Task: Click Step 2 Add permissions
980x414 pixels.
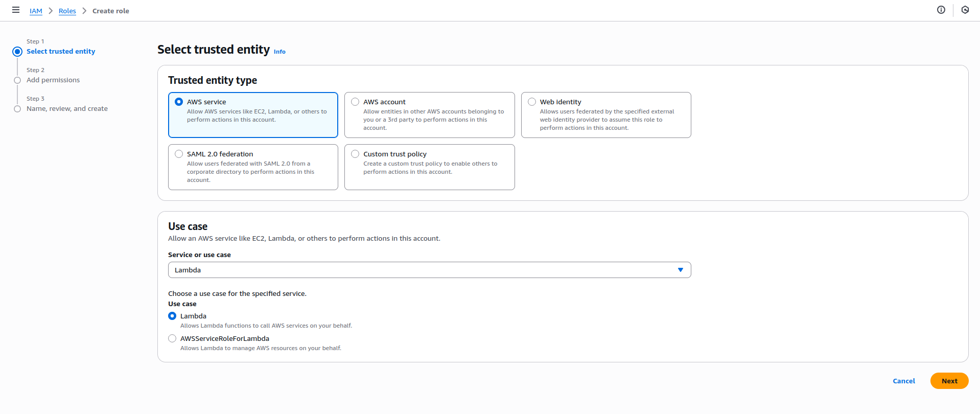Action: coord(53,80)
